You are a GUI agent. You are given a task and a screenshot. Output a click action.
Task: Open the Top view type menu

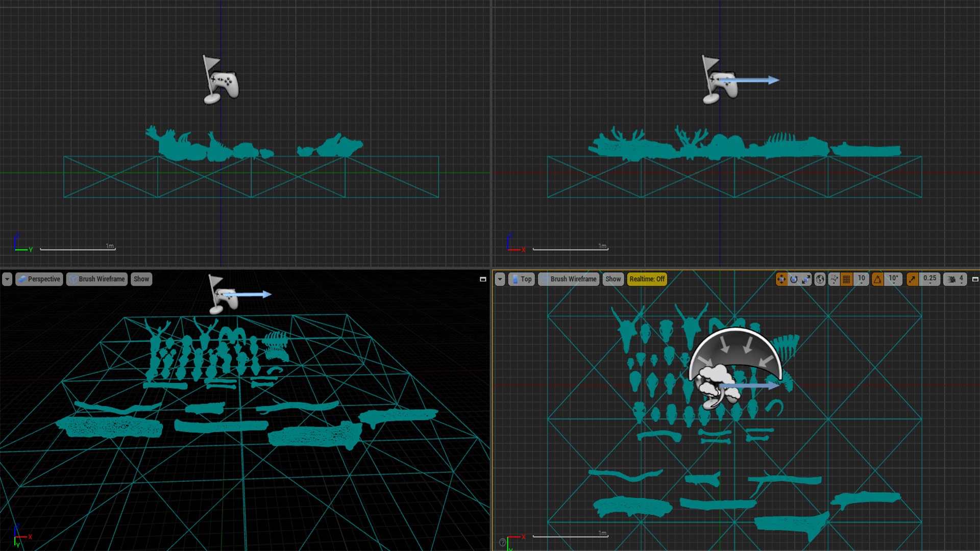tap(522, 279)
